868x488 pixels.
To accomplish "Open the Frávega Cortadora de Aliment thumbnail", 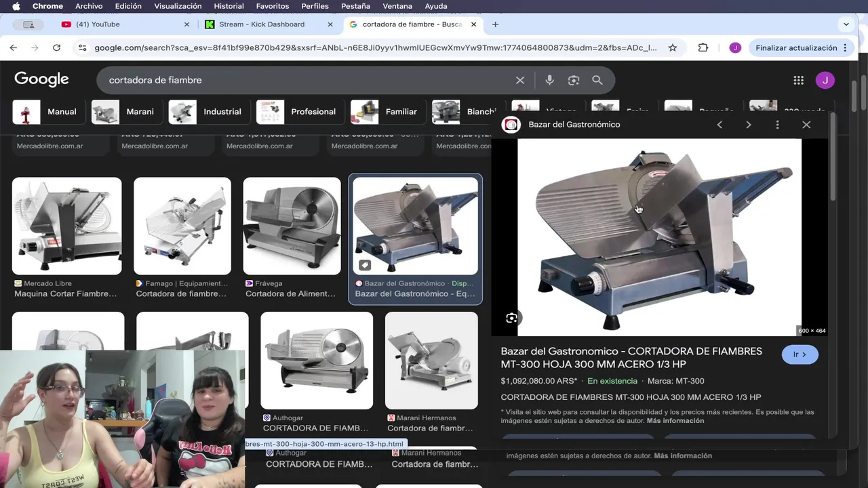I will (x=292, y=226).
